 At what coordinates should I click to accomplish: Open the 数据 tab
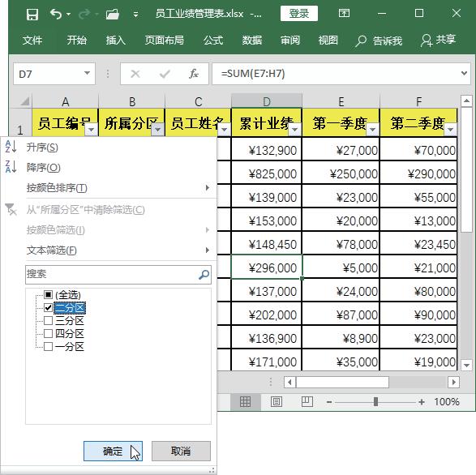click(251, 40)
